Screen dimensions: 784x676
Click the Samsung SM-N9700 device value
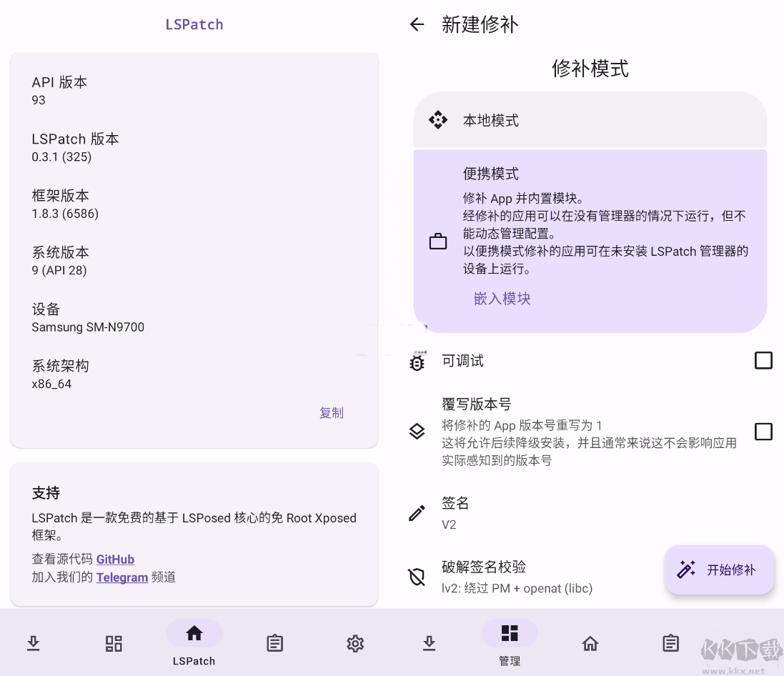(88, 327)
